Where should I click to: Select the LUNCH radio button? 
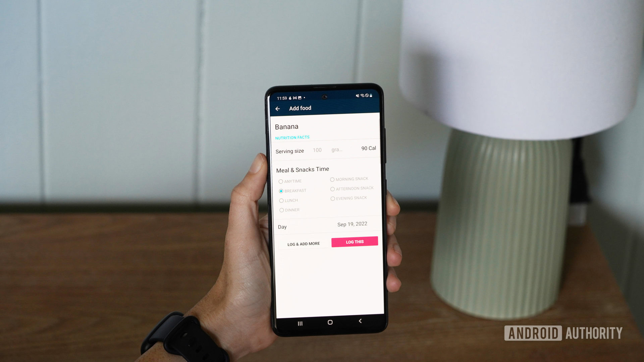pyautogui.click(x=281, y=200)
